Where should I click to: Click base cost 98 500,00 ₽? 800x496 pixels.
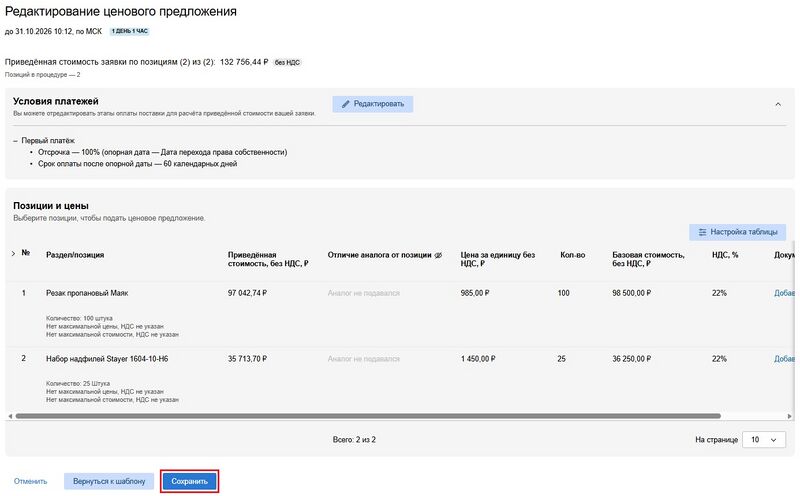[631, 293]
